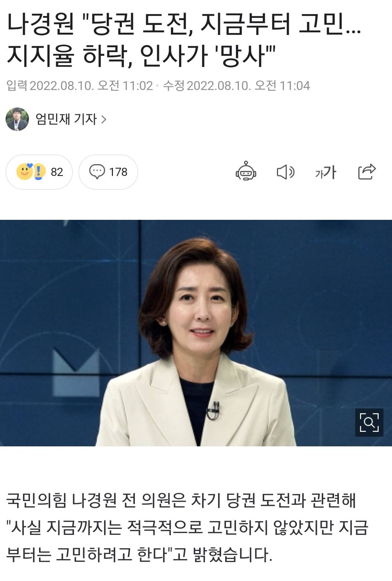
Task: Open the 178 comments button
Action: [x=108, y=172]
